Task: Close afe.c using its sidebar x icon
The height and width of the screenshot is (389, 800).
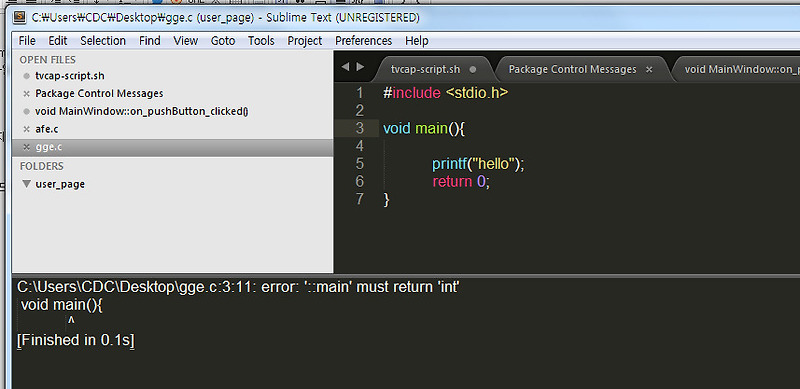Action: (27, 129)
